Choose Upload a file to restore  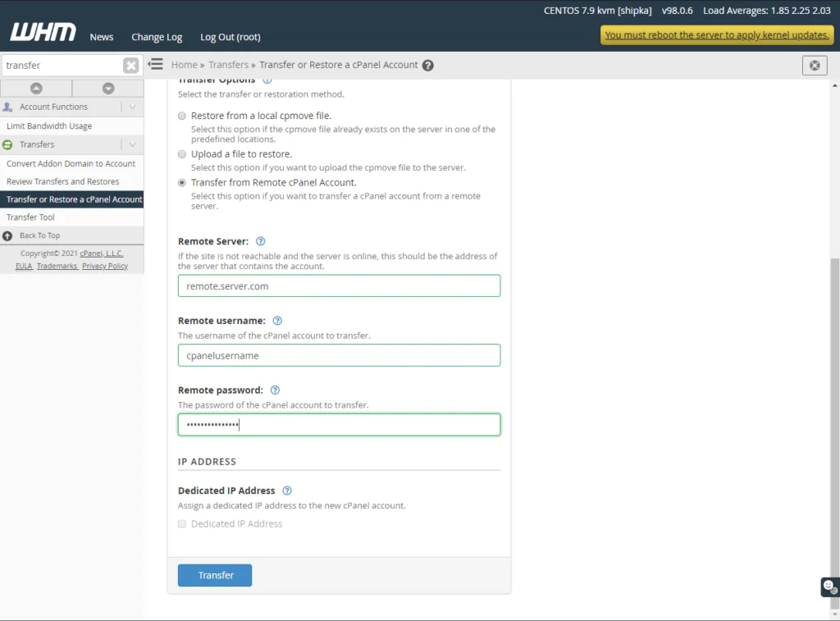(x=181, y=153)
